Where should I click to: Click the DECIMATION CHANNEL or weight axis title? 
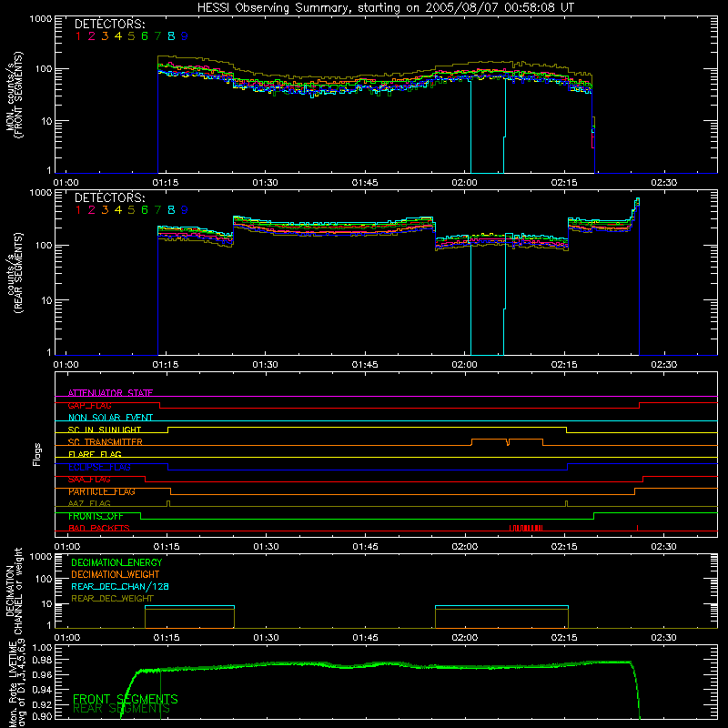[x=15, y=591]
